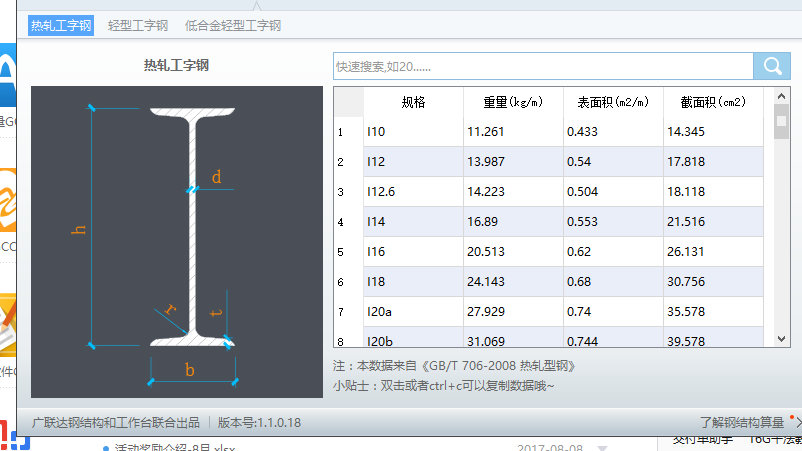The width and height of the screenshot is (802, 451).
Task: Click surface area value 0.744
Action: point(613,338)
